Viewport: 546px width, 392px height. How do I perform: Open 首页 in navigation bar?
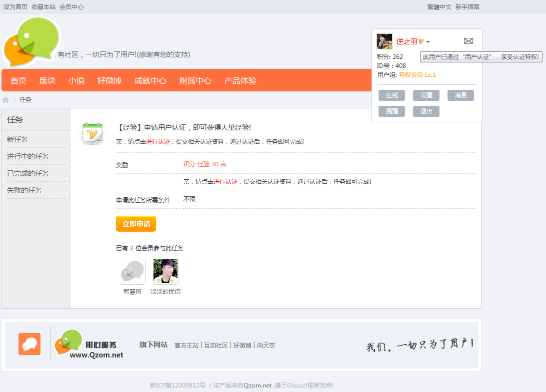pos(18,81)
